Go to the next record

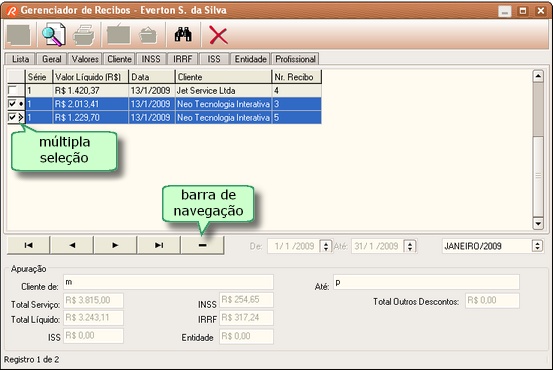click(115, 245)
